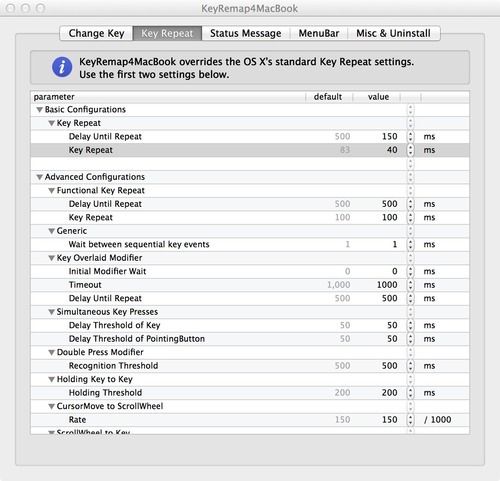This screenshot has height=481, width=500.
Task: Click '/ 1000' unit beside Rate
Action: tap(438, 420)
